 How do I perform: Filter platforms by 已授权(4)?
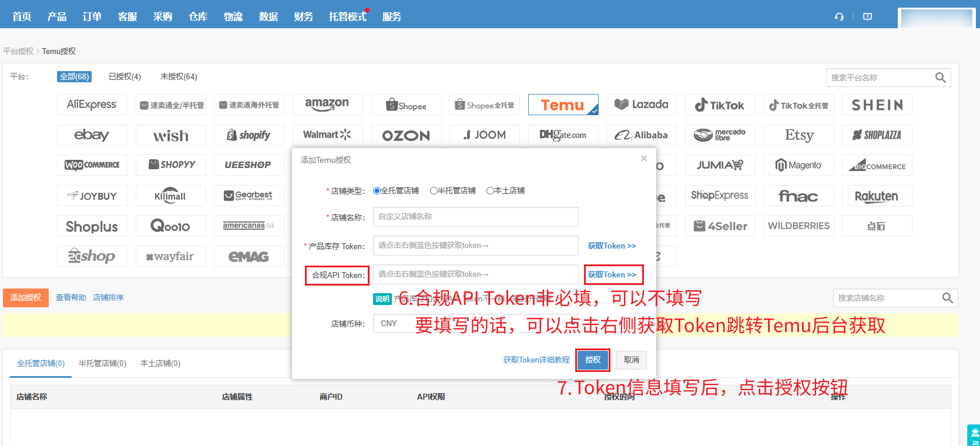click(x=125, y=76)
